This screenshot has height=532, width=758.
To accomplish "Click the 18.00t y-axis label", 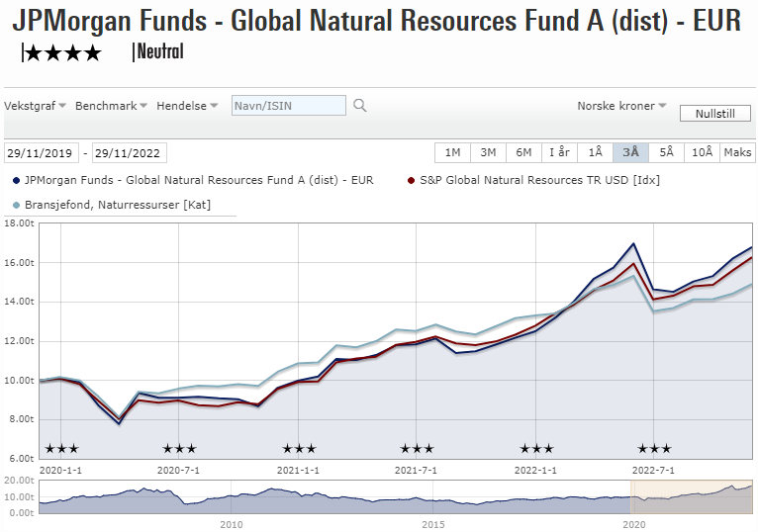I will [x=20, y=223].
